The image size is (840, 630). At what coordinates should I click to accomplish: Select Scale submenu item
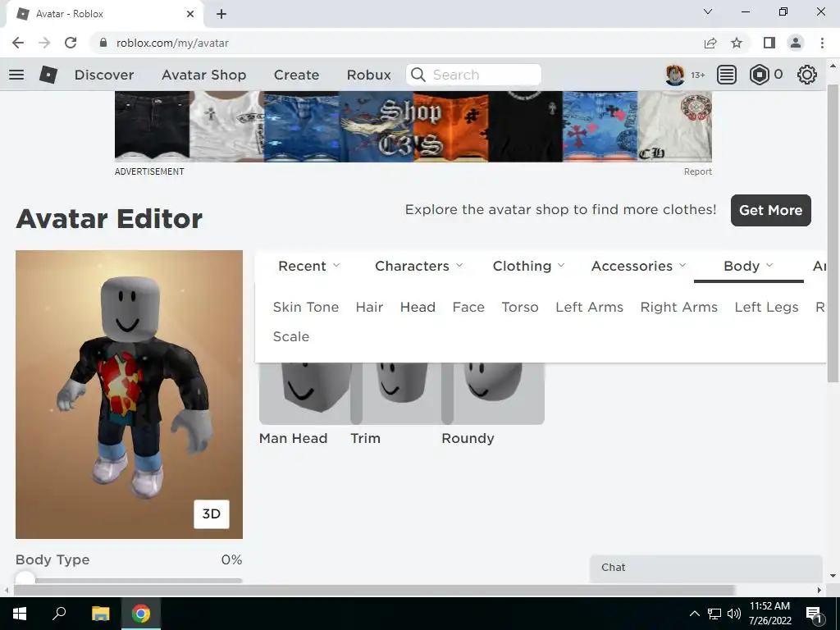pyautogui.click(x=291, y=337)
